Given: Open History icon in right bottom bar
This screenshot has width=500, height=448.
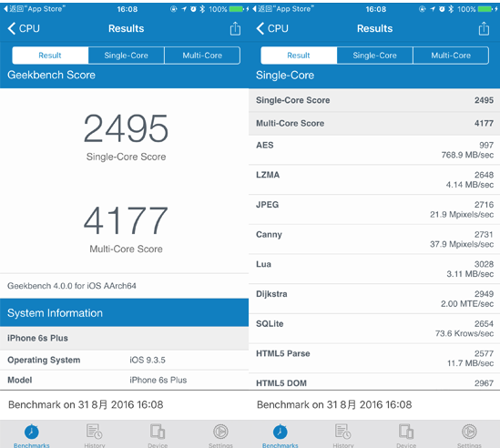Looking at the screenshot, I should click(343, 432).
